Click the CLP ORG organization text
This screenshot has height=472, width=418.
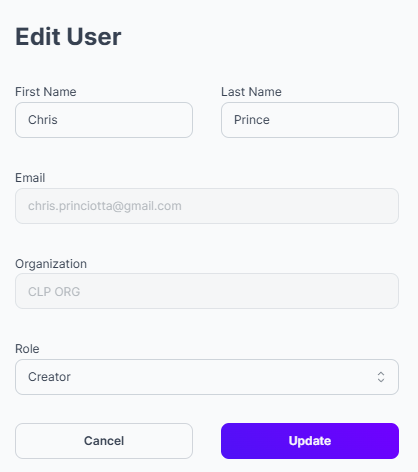(54, 292)
